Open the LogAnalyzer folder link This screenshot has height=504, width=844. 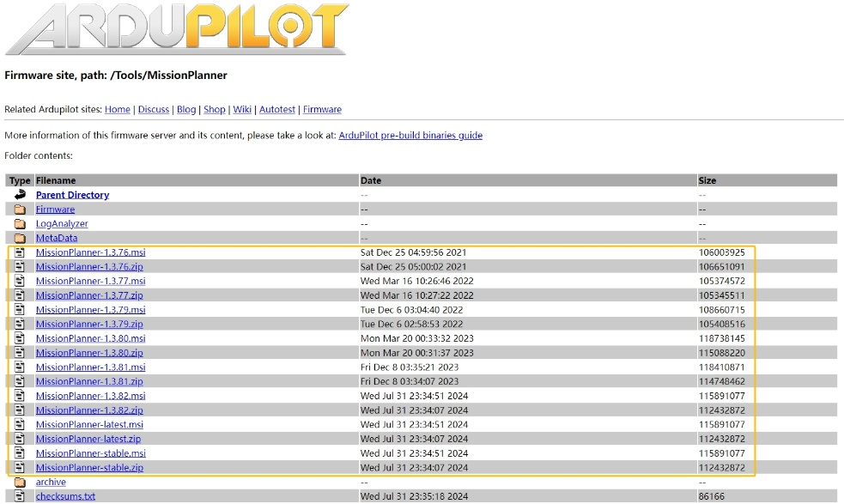point(62,223)
